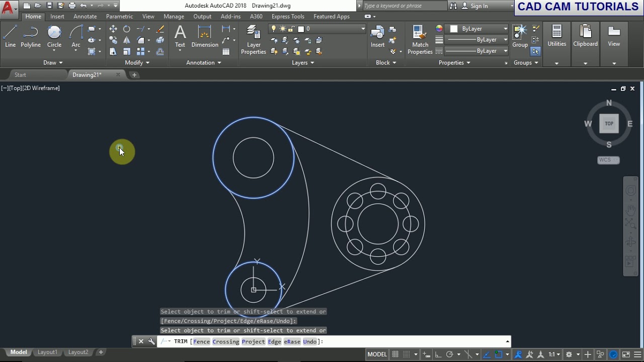This screenshot has height=362, width=644.
Task: Start the Text annotation tool
Action: pos(180,37)
